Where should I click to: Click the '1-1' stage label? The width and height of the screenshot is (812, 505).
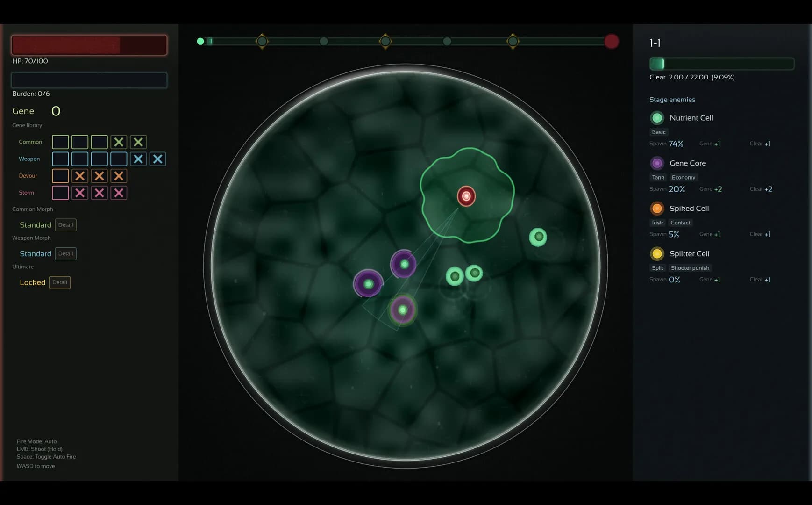tap(655, 43)
